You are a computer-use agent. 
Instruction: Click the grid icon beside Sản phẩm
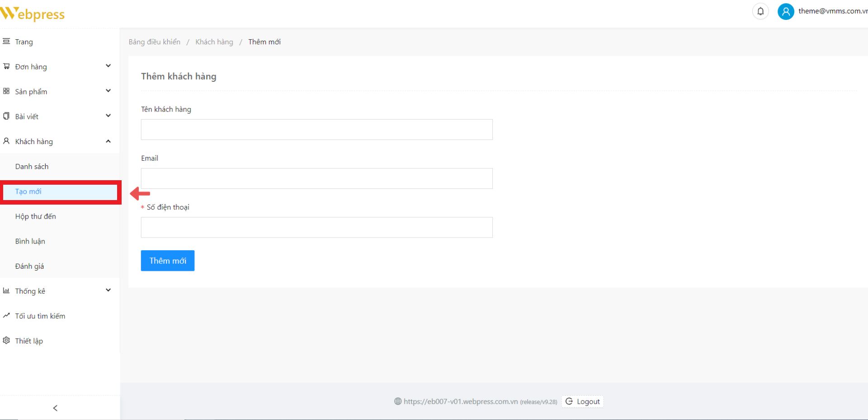pos(6,91)
